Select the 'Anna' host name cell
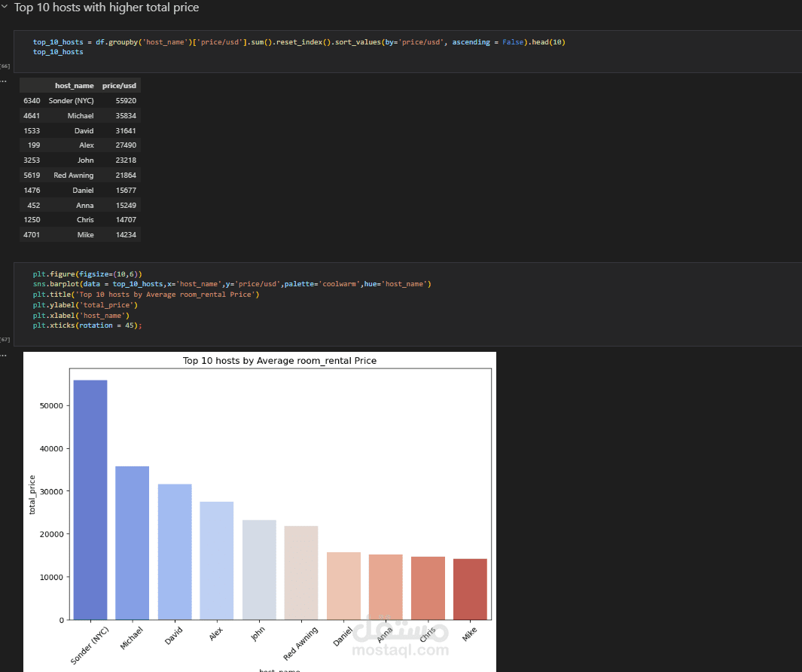Viewport: 802px width, 672px height. click(85, 205)
